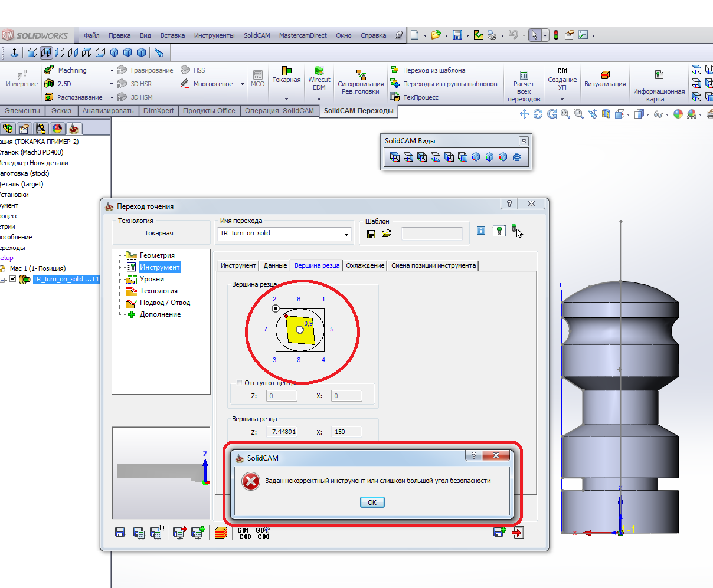Confirm the error message with OK
The height and width of the screenshot is (588, 713).
[372, 502]
